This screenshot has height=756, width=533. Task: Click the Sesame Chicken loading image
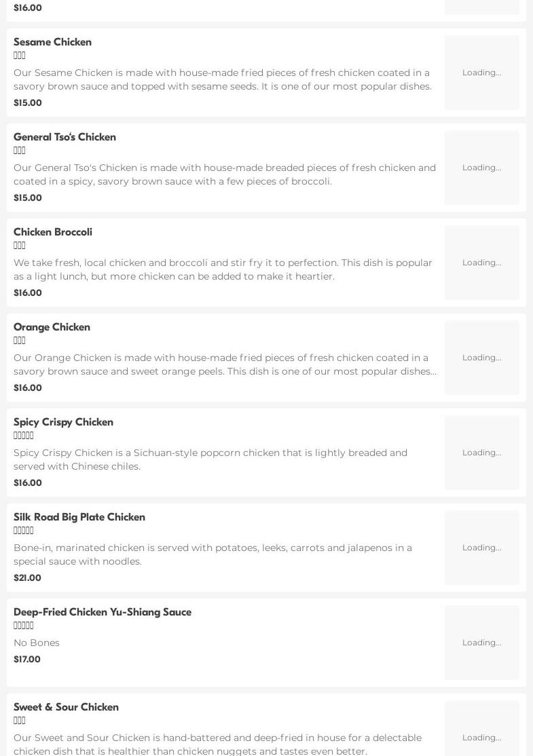coord(481,73)
